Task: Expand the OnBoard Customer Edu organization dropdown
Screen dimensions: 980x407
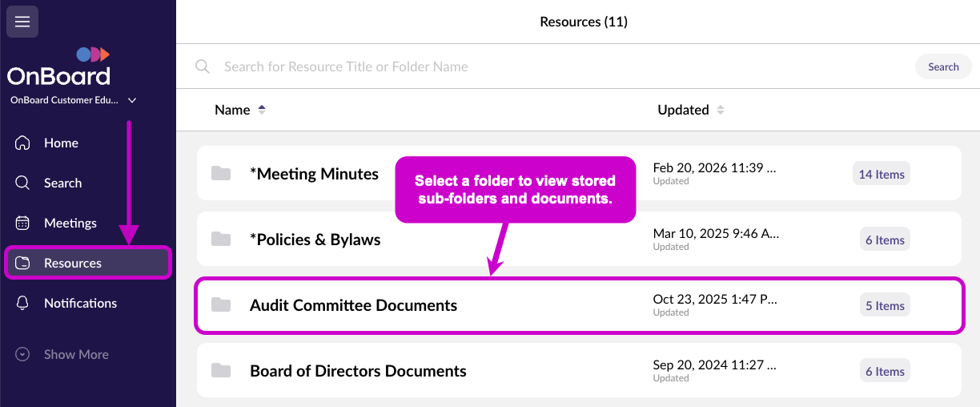Action: click(132, 100)
